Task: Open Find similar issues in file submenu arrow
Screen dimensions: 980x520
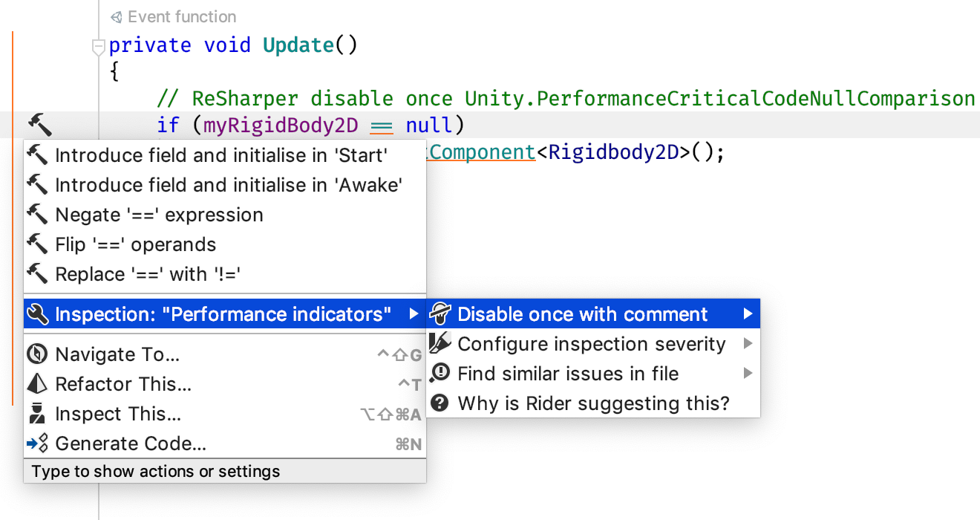Action: click(748, 373)
